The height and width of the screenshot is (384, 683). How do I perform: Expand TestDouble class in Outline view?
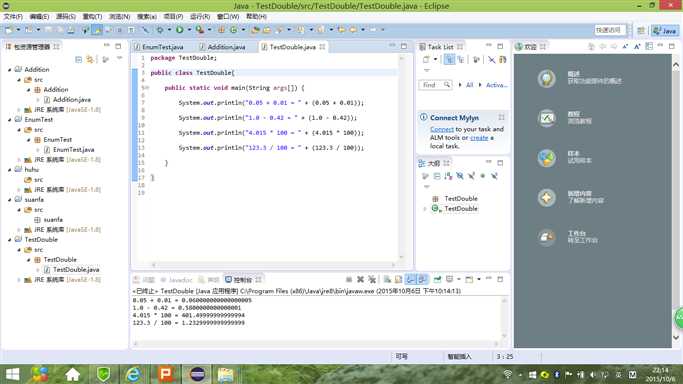coord(425,209)
